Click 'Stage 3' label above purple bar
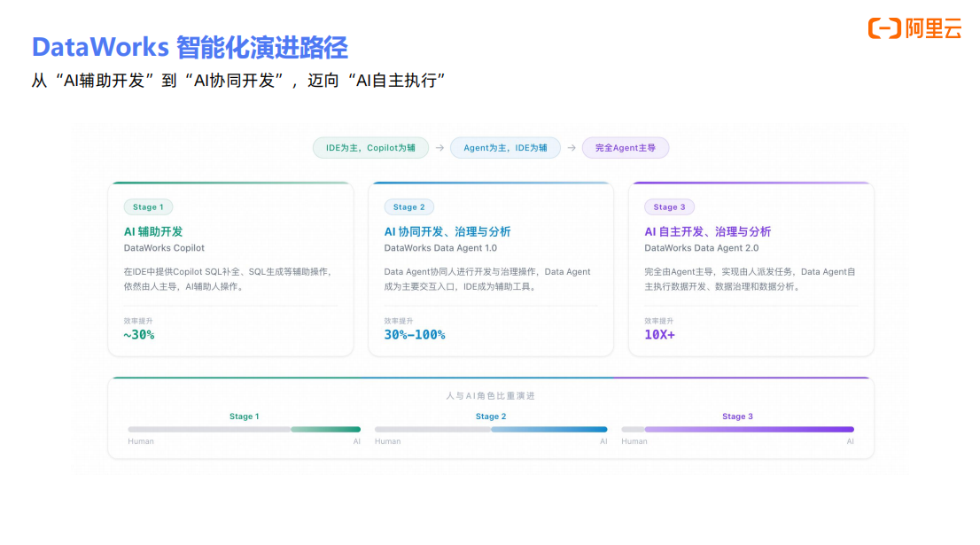The height and width of the screenshot is (545, 980). coord(737,417)
